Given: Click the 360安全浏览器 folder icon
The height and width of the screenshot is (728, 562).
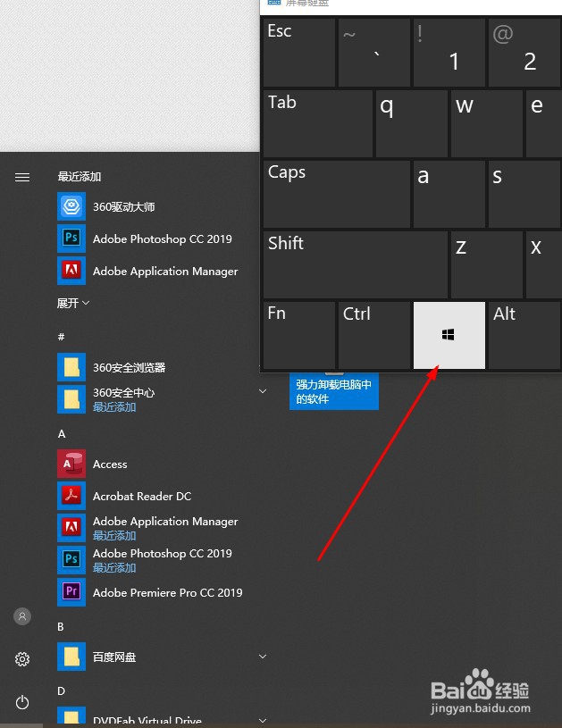Looking at the screenshot, I should tap(71, 367).
